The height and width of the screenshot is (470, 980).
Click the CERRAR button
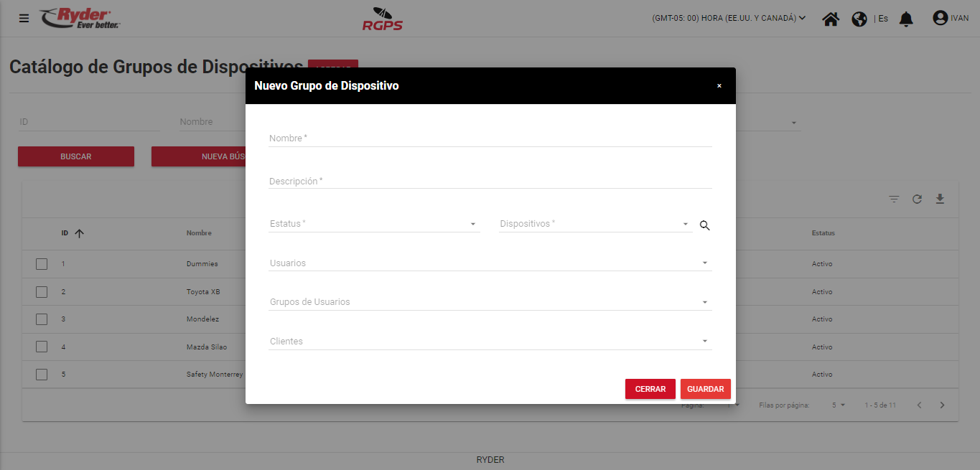pyautogui.click(x=650, y=389)
